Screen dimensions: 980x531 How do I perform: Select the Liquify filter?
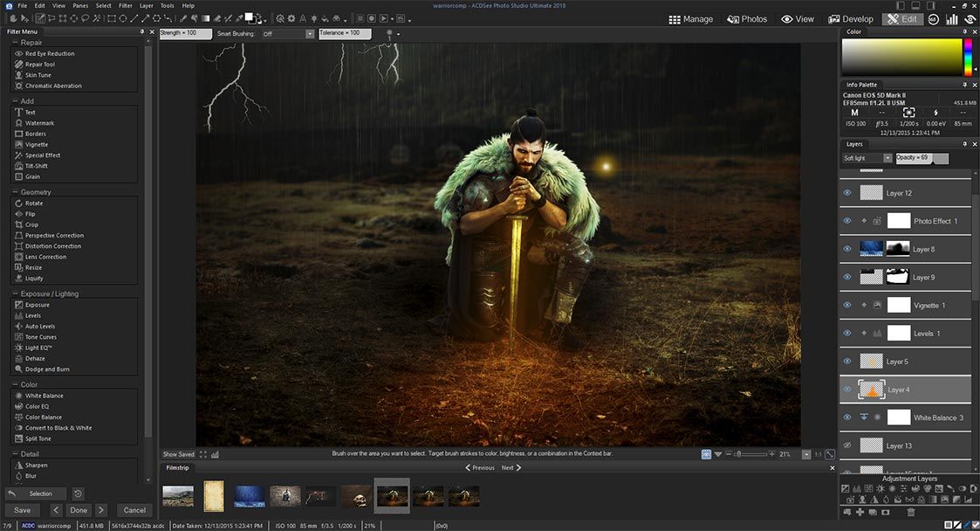pyautogui.click(x=34, y=279)
